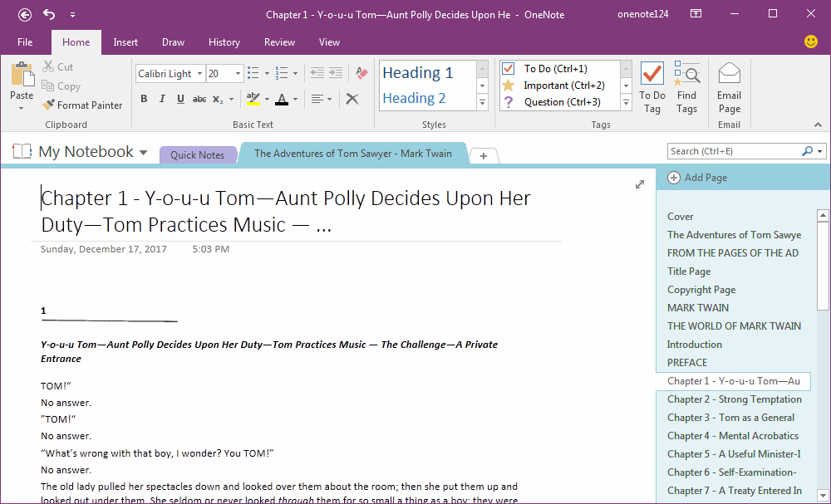Open the My Notebook dropdown

pyautogui.click(x=143, y=153)
